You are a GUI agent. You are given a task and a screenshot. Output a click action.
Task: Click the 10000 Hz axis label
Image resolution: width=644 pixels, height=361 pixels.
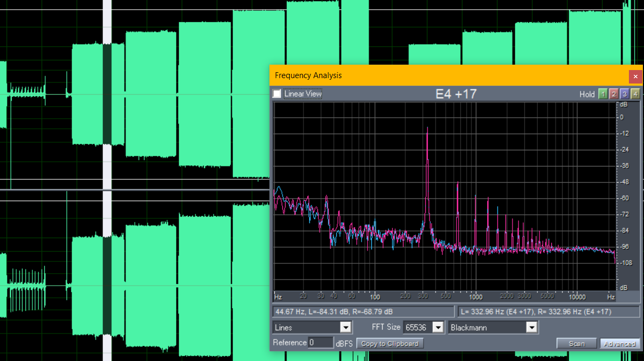[x=577, y=297]
